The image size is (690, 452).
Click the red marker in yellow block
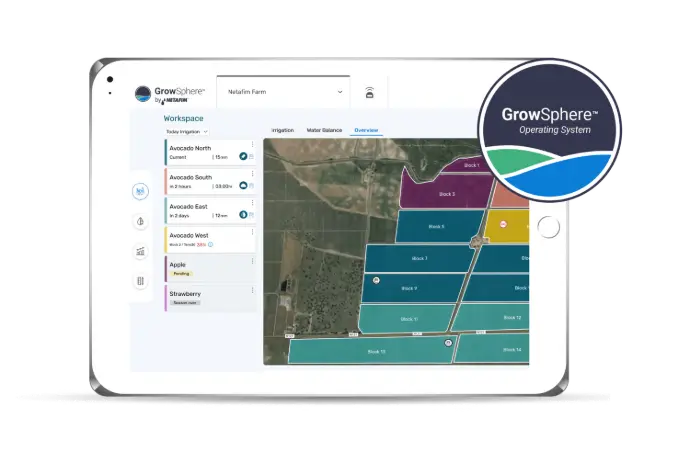coord(503,224)
